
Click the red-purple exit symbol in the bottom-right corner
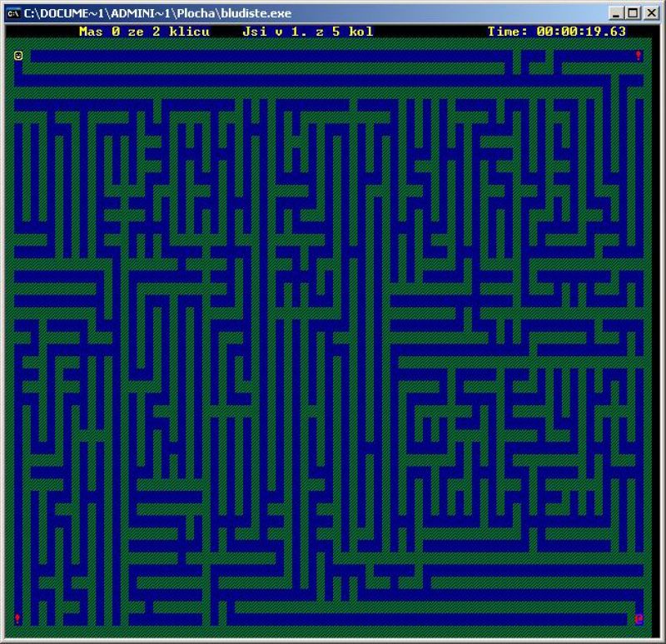[639, 619]
